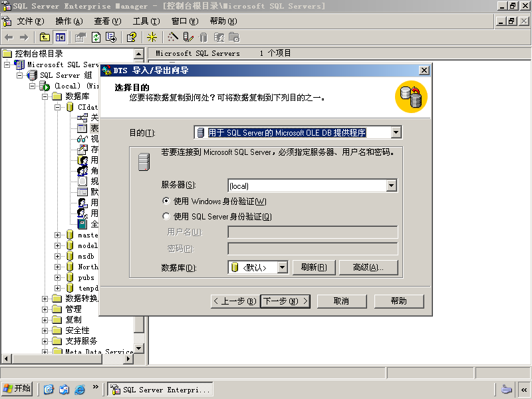
Task: Click the Outlook Express quick launch icon
Action: [64, 389]
